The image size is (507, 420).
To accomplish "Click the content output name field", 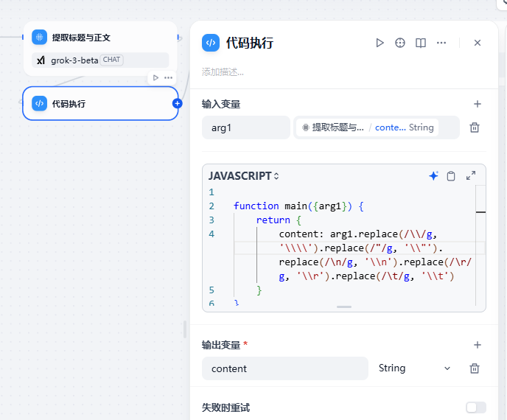I will coord(285,368).
